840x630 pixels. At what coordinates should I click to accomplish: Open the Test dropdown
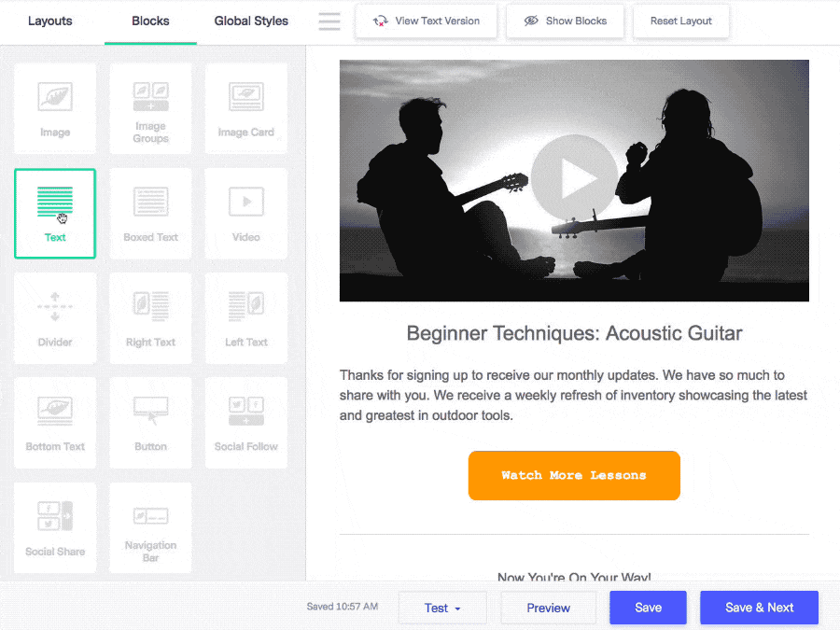click(x=442, y=608)
